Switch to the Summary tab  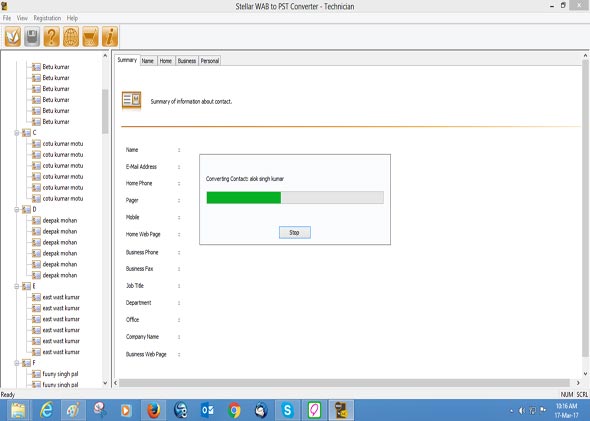click(127, 60)
